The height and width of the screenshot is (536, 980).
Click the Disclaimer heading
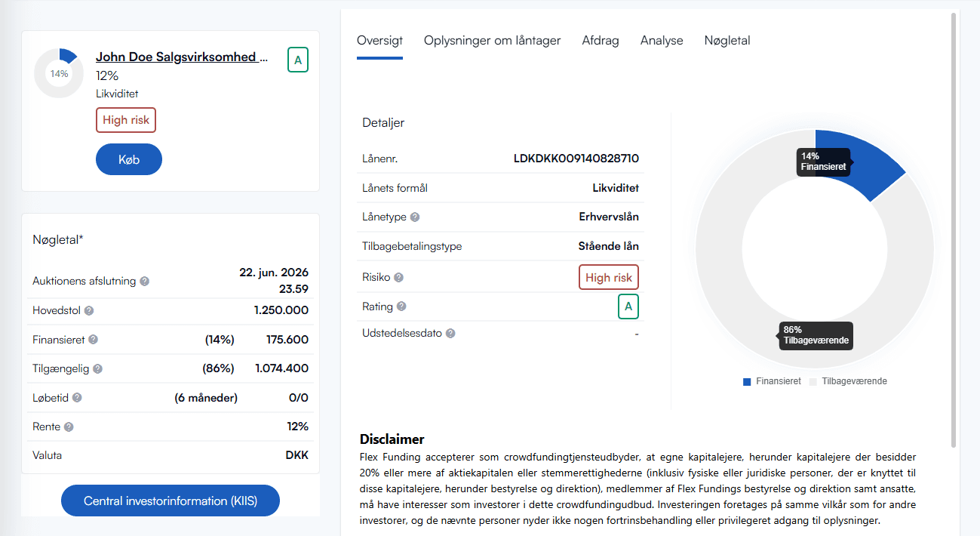click(392, 439)
